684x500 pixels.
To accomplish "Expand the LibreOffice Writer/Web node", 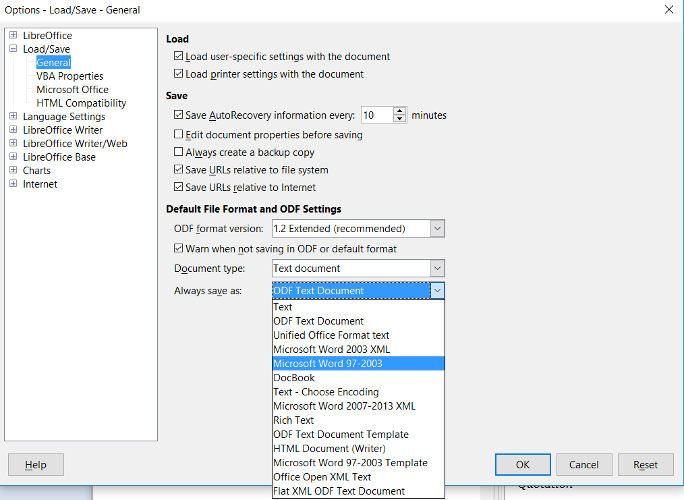I will click(x=13, y=143).
